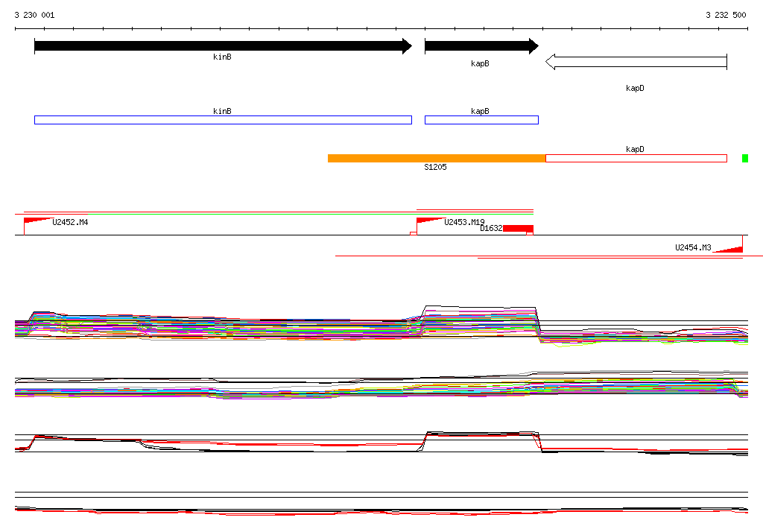
Task: Click the kapD label above red box
Action: [635, 149]
